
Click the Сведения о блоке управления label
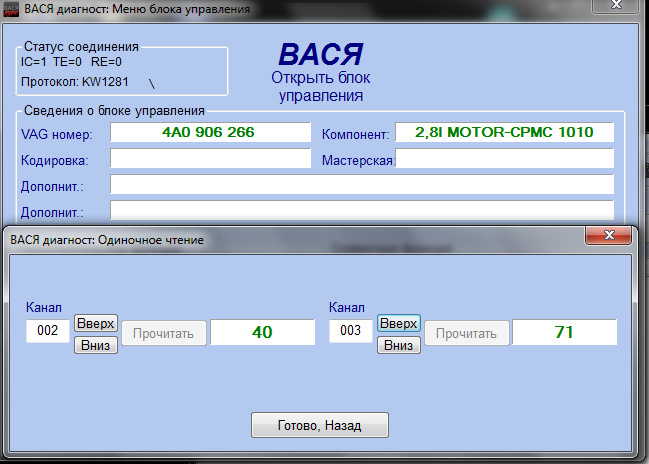pos(114,111)
